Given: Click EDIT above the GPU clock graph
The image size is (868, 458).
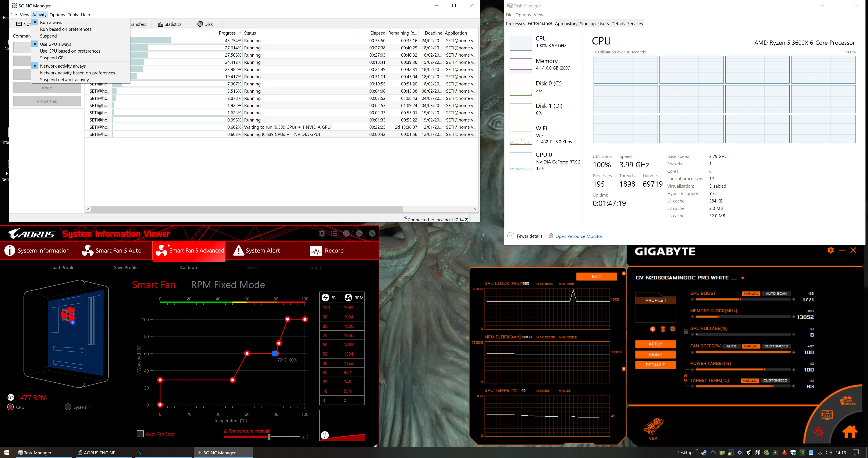Looking at the screenshot, I should click(596, 276).
